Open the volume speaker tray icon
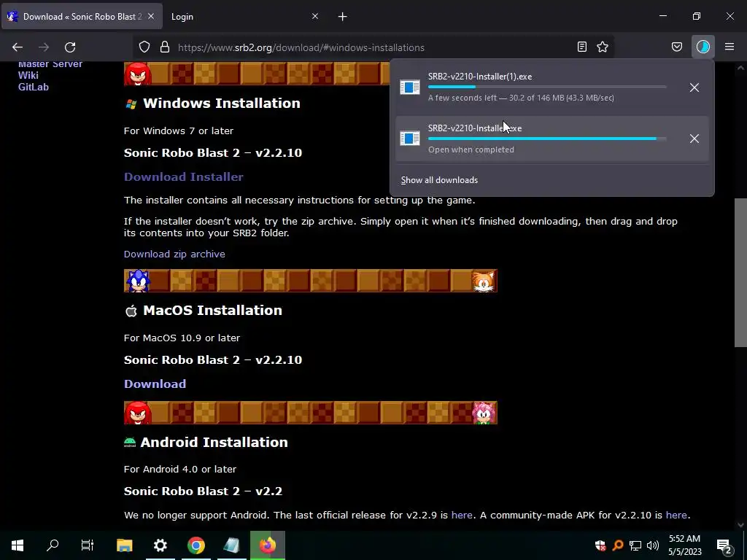 coord(653,545)
